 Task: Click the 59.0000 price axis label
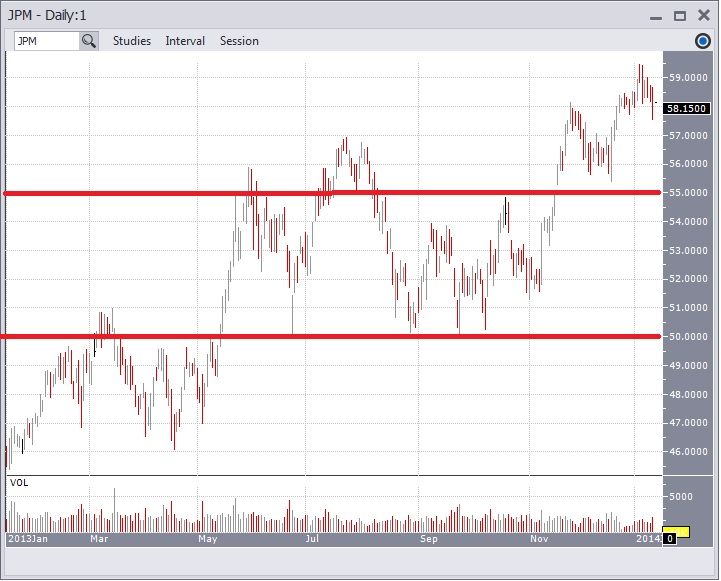pos(688,78)
